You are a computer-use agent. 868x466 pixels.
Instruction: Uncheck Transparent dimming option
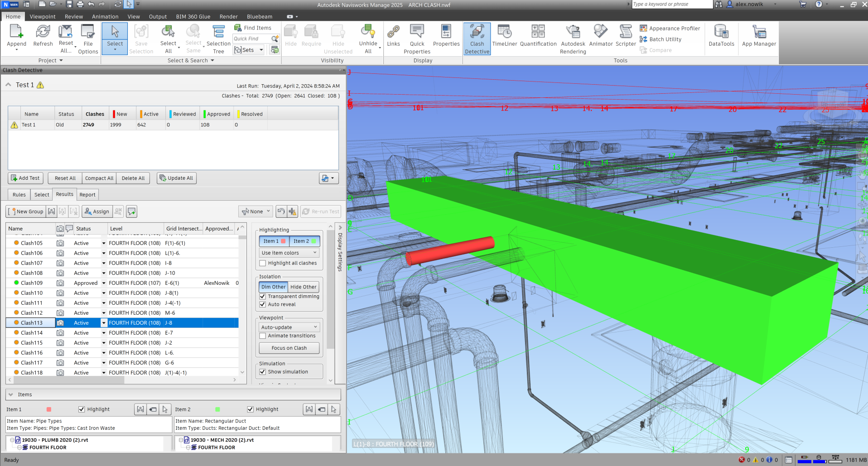[x=263, y=297]
